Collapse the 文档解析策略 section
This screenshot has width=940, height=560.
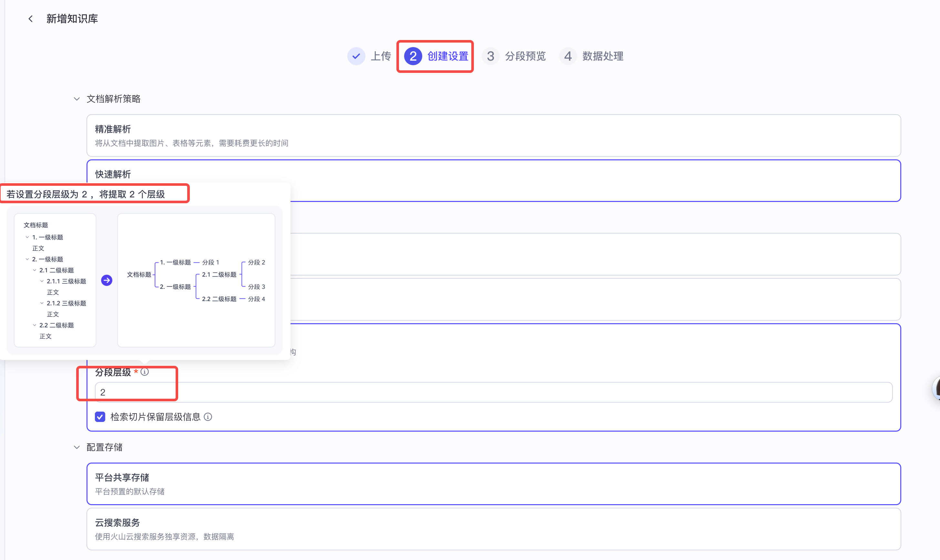pos(77,98)
